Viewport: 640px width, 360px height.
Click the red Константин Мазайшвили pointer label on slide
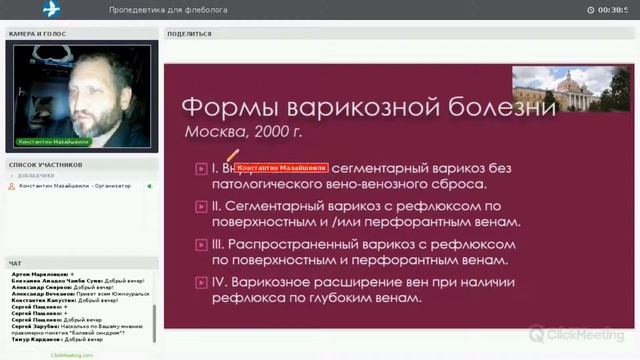point(281,168)
